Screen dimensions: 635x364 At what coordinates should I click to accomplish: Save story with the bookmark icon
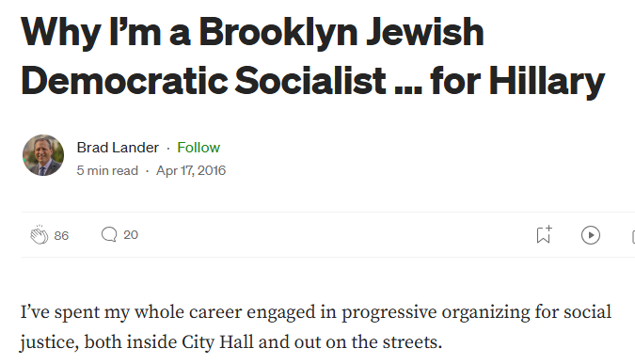click(544, 234)
